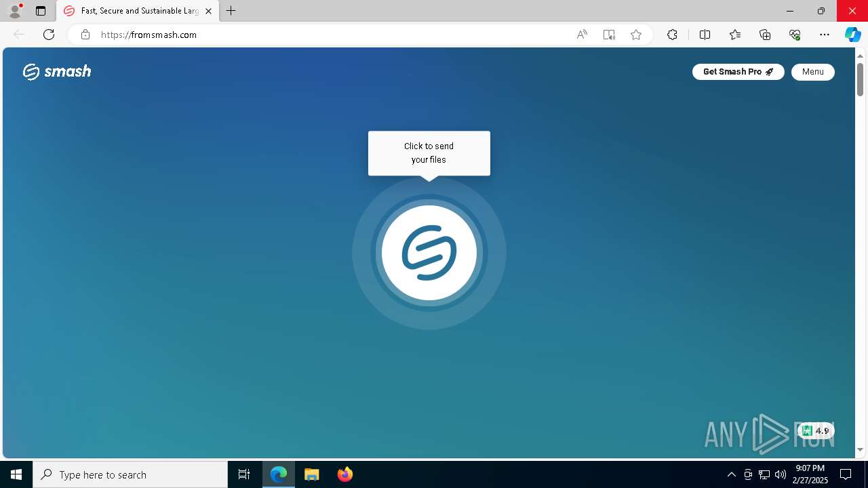This screenshot has width=868, height=488.
Task: Open File Explorer from taskbar
Action: [x=312, y=474]
